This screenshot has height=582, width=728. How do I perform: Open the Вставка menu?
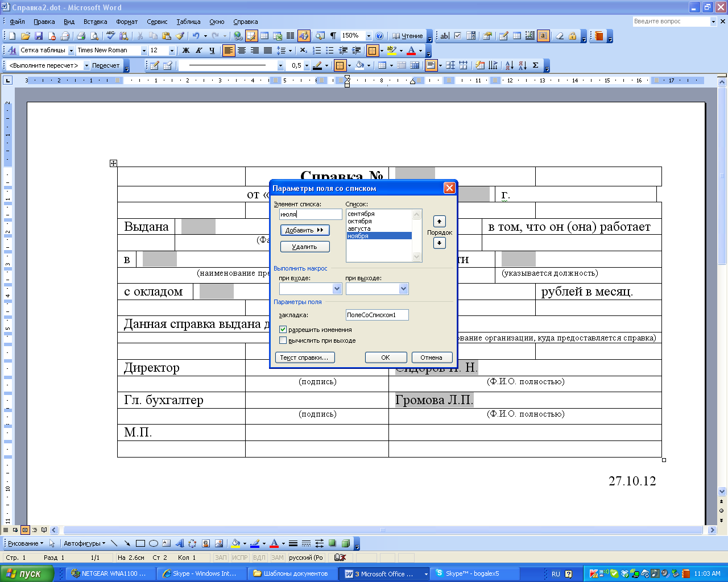95,22
